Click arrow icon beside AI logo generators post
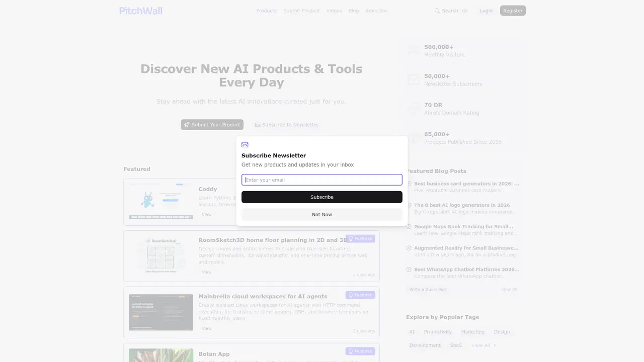The image size is (644, 362). (x=409, y=205)
